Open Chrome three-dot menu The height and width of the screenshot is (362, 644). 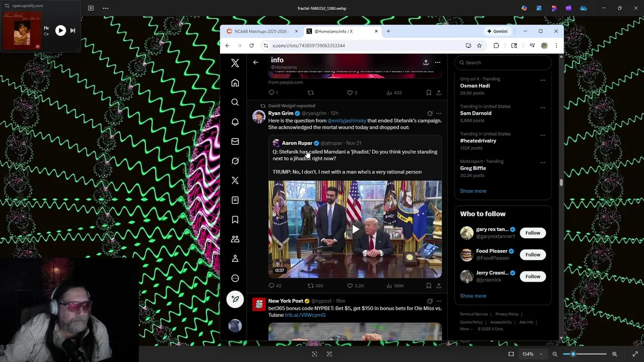point(556,46)
